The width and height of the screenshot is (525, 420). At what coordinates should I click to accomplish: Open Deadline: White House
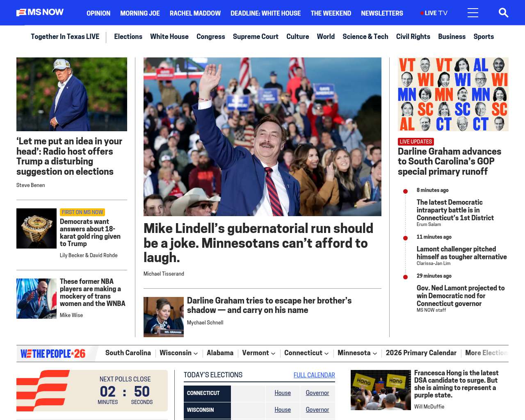coord(265,13)
